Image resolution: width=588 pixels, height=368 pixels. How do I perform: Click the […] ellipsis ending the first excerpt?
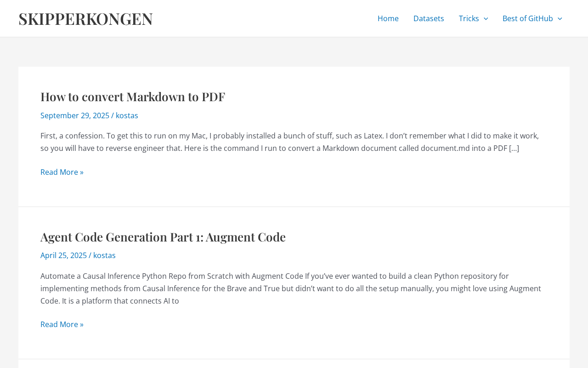(x=514, y=148)
